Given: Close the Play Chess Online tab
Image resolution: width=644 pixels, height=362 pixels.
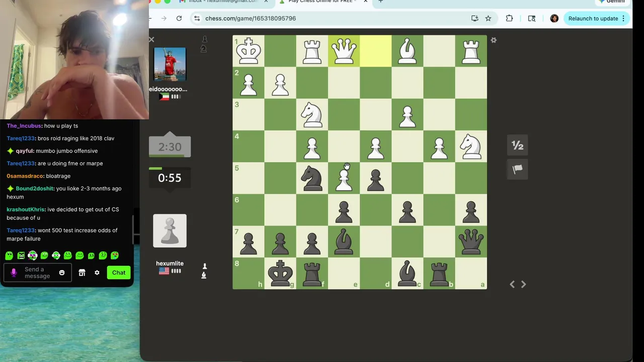Looking at the screenshot, I should point(365,2).
